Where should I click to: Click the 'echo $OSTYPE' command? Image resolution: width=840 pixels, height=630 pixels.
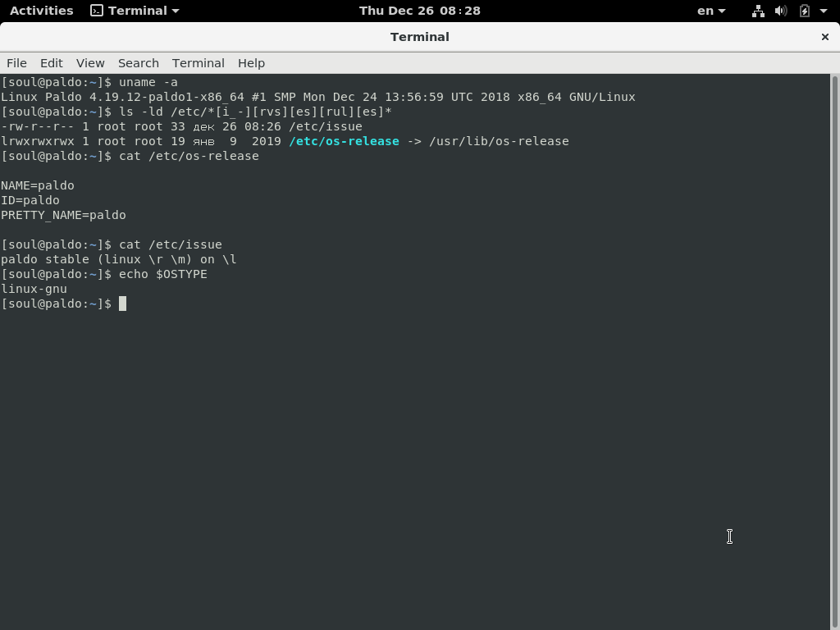163,274
